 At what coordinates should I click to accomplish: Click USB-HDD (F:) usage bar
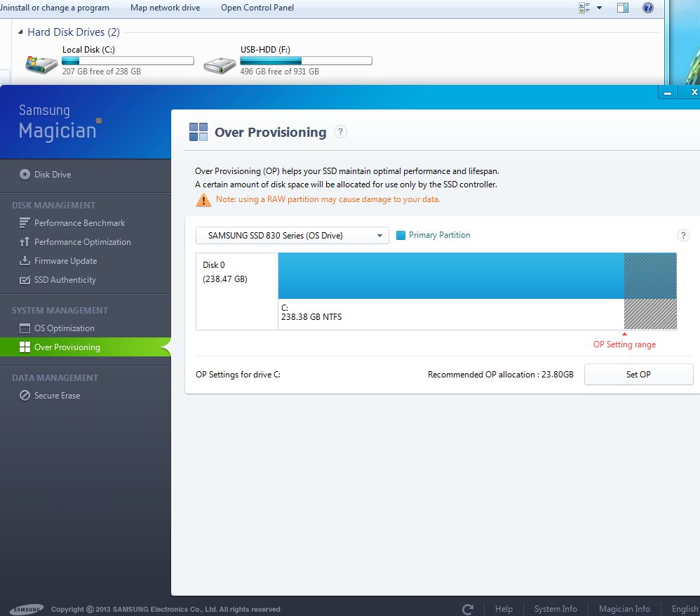[306, 61]
